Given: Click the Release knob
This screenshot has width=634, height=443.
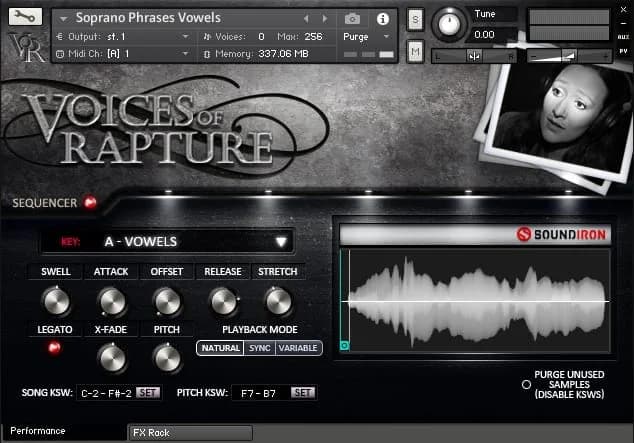Looking at the screenshot, I should pos(223,302).
